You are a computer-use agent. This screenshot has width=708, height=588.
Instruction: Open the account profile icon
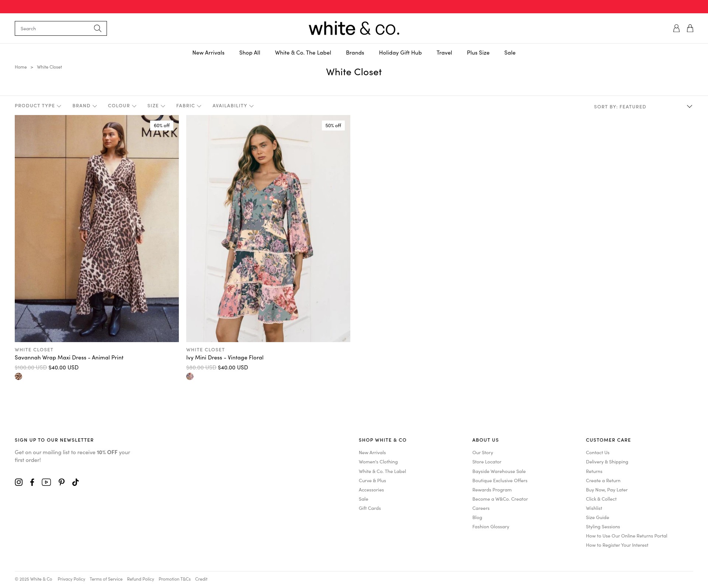coord(676,28)
